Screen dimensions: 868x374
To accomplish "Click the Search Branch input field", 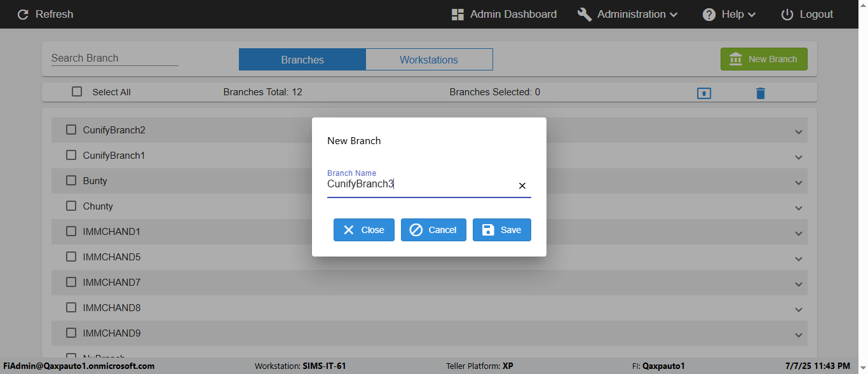I will [114, 58].
